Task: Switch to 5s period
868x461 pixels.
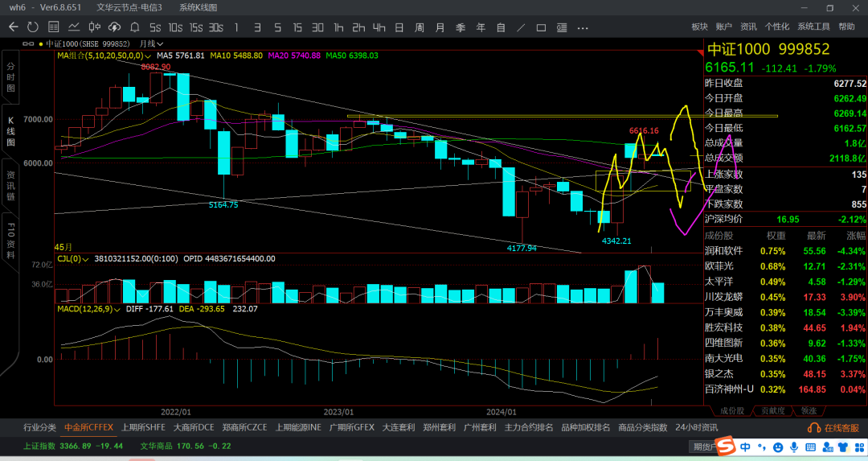Action: click(x=155, y=27)
